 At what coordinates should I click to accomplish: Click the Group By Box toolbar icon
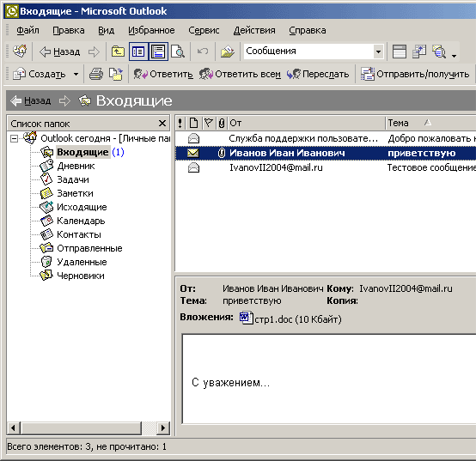[x=419, y=52]
